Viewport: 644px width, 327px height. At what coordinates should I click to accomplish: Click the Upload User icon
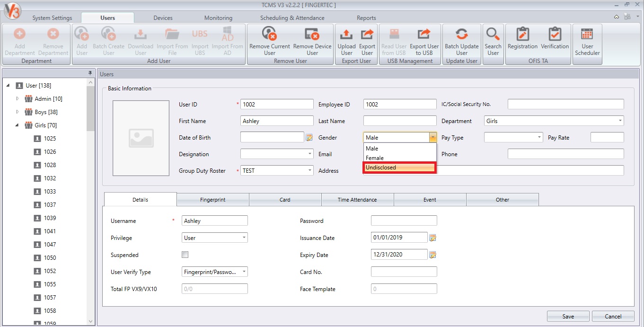(346, 34)
